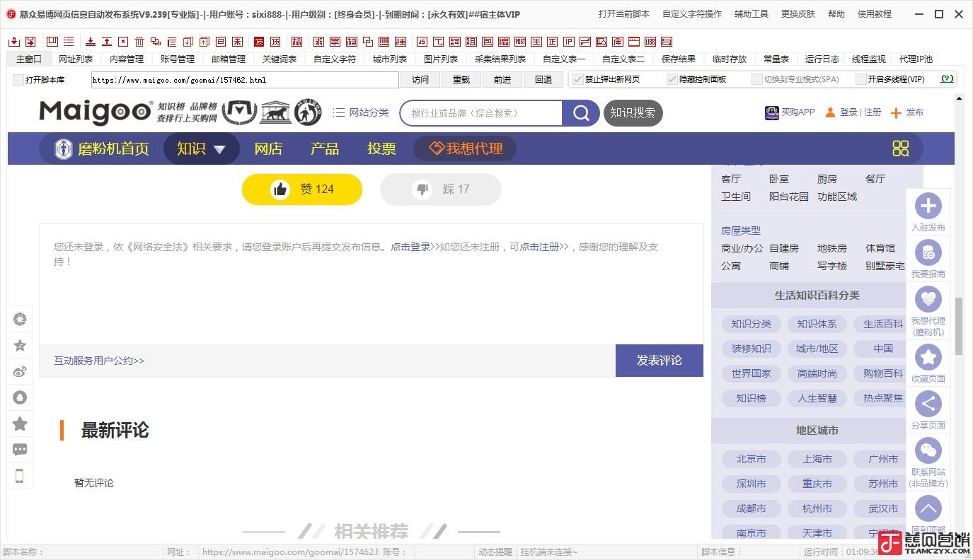
Task: Click the JS toolbar icon
Action: pyautogui.click(x=421, y=42)
